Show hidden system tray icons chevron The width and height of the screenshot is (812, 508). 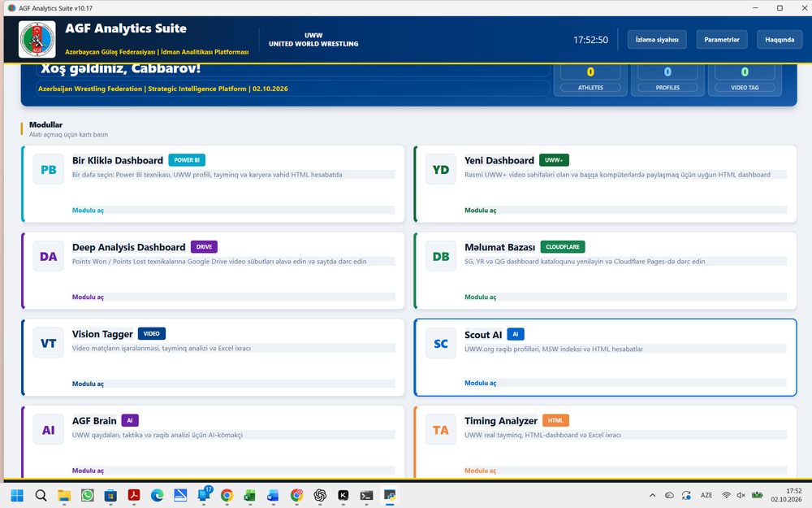(652, 495)
